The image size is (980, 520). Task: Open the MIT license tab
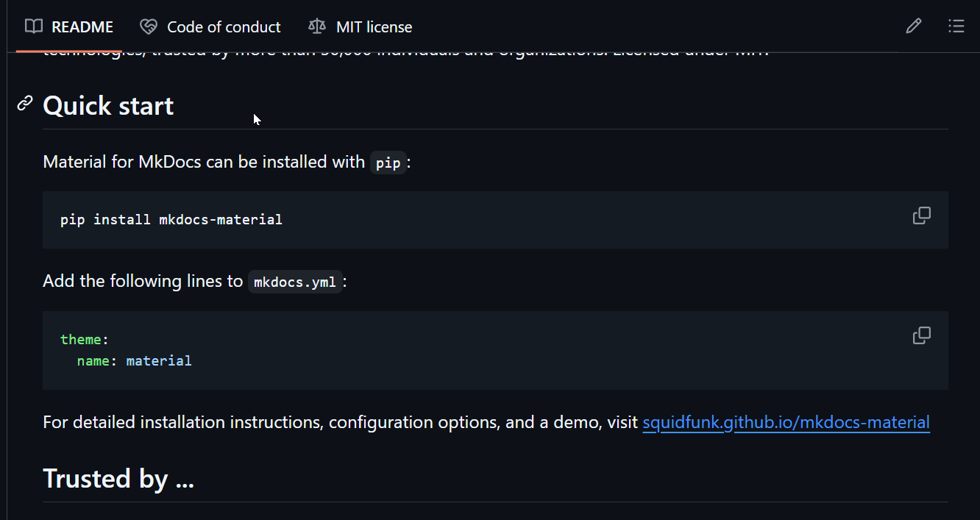(361, 27)
